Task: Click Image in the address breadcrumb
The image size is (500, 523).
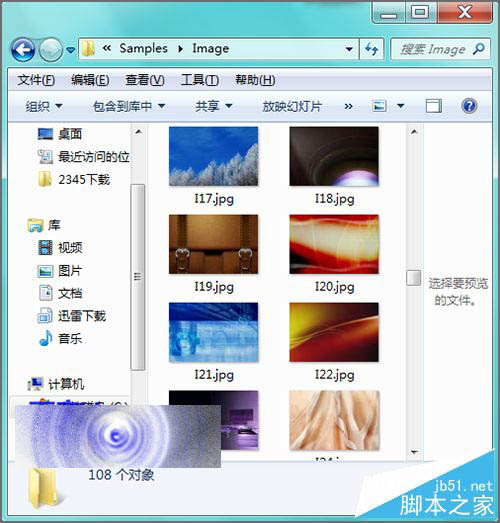Action: 210,49
